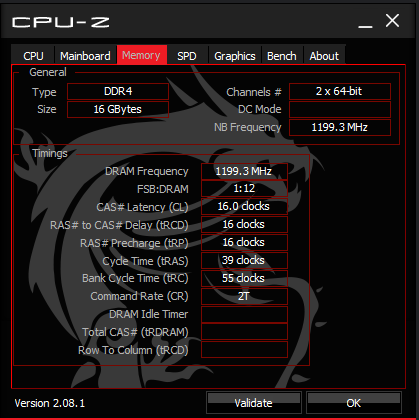Screen dimensions: 419x420
Task: Click the CAS# Latency value box
Action: (244, 206)
